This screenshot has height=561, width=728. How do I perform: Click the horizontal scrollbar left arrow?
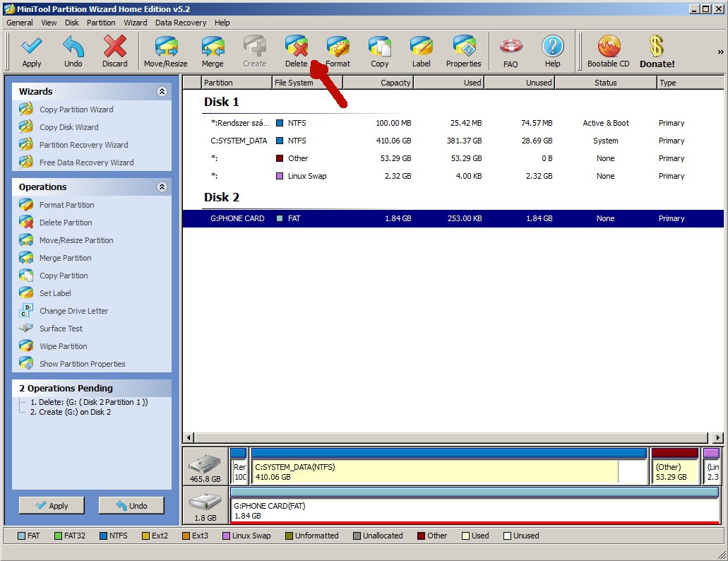189,437
